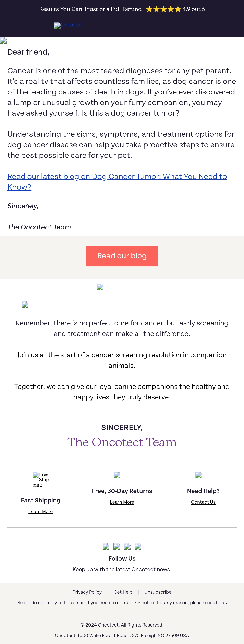The width and height of the screenshot is (244, 644).
Task: Open the Privacy Policy link
Action: point(87,592)
